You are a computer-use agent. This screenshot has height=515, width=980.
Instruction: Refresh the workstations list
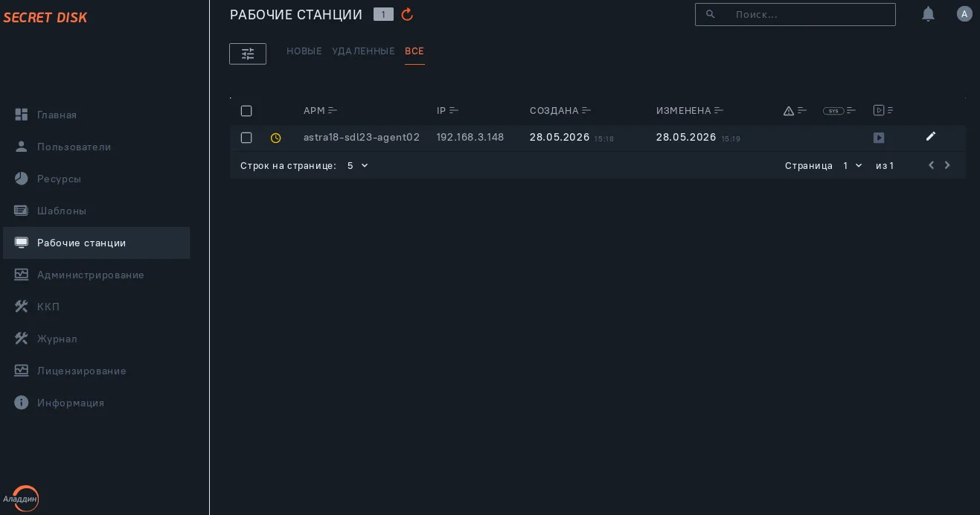pos(407,14)
